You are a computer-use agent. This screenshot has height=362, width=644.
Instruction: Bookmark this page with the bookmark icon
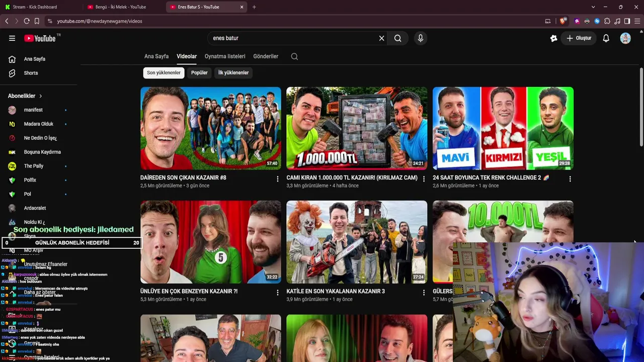pos(37,21)
